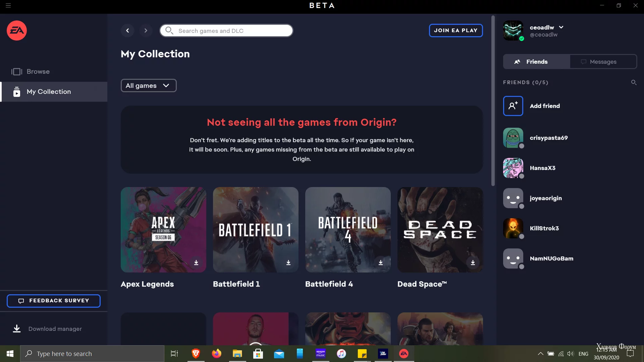The width and height of the screenshot is (644, 362).
Task: Expand the All games filter dropdown
Action: 148,85
